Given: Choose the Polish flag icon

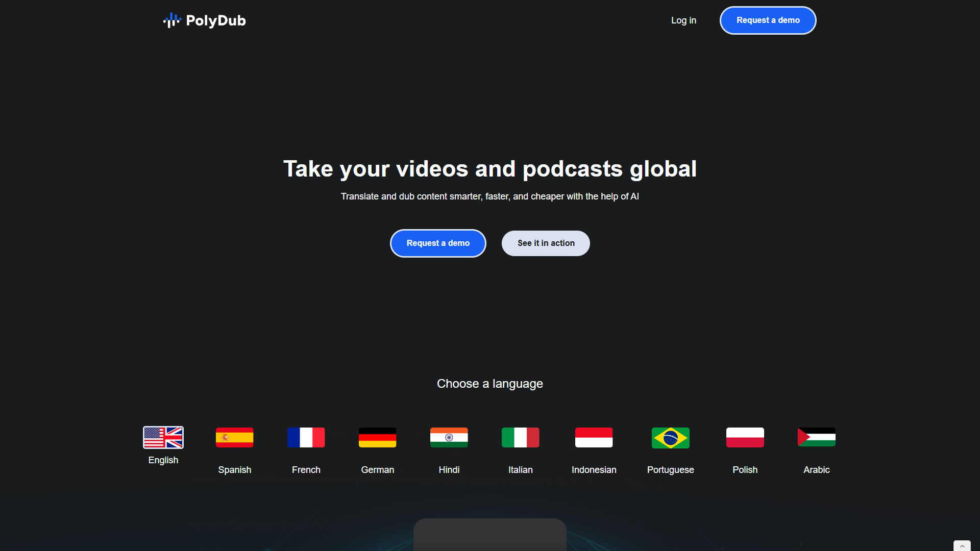Looking at the screenshot, I should [x=745, y=437].
